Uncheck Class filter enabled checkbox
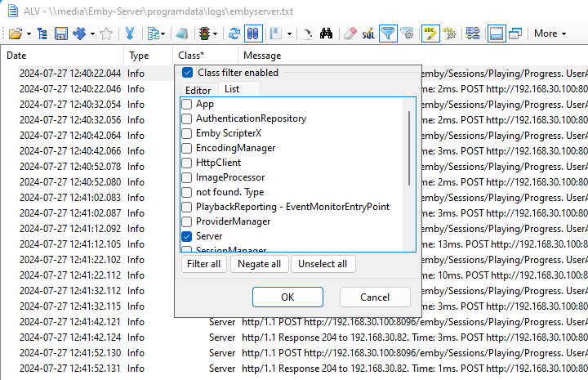This screenshot has height=380, width=588. click(x=187, y=73)
